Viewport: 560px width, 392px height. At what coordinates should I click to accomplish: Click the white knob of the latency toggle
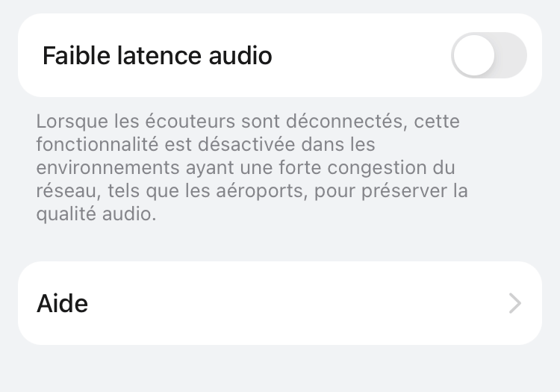point(474,55)
